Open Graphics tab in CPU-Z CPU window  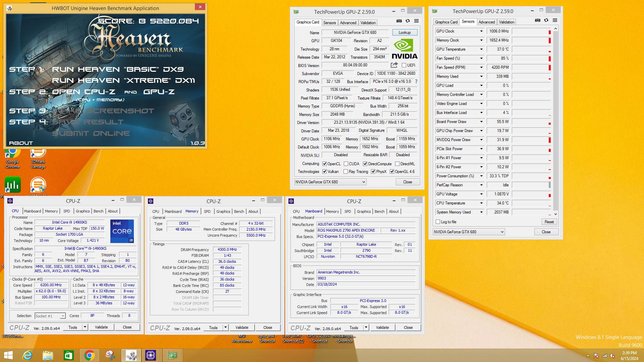tap(83, 211)
